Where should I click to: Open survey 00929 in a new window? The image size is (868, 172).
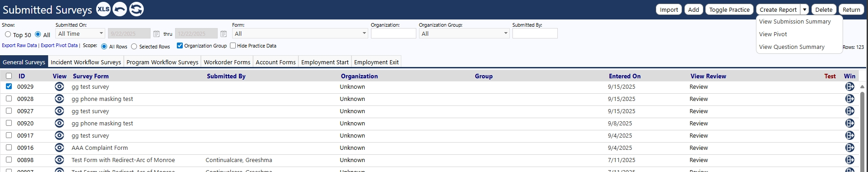tap(850, 86)
